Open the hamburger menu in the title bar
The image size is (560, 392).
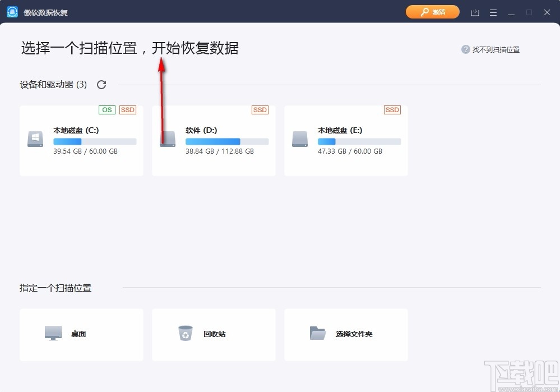click(x=493, y=12)
